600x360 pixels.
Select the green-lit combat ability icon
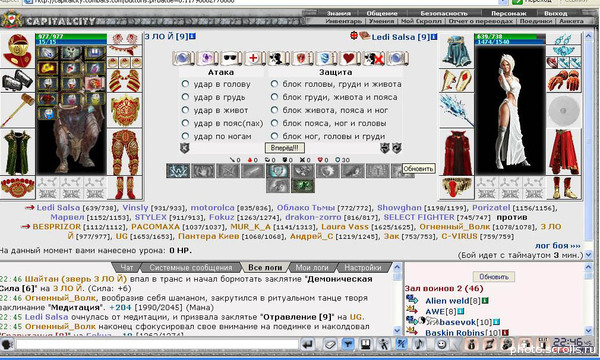303,186
